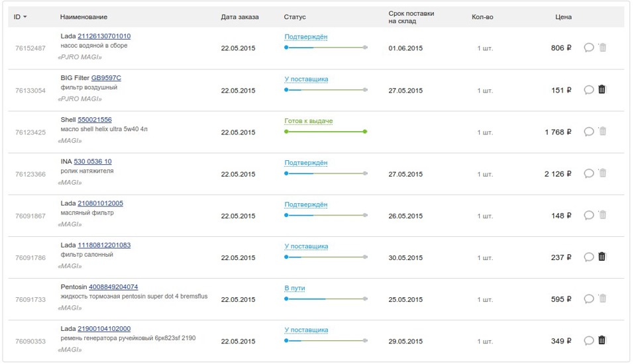Open Pentosin part link 4008849204074

point(113,287)
